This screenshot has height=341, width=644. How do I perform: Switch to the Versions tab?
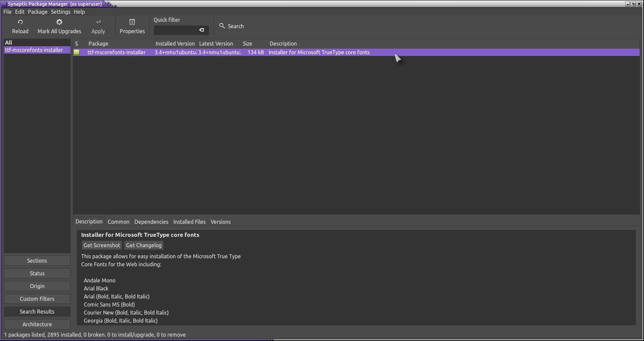click(x=221, y=222)
